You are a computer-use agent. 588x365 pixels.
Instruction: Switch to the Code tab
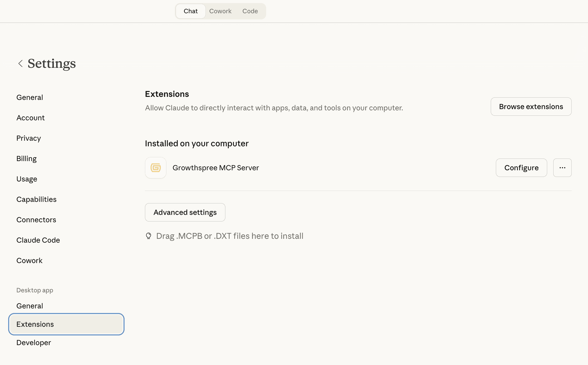pos(250,11)
